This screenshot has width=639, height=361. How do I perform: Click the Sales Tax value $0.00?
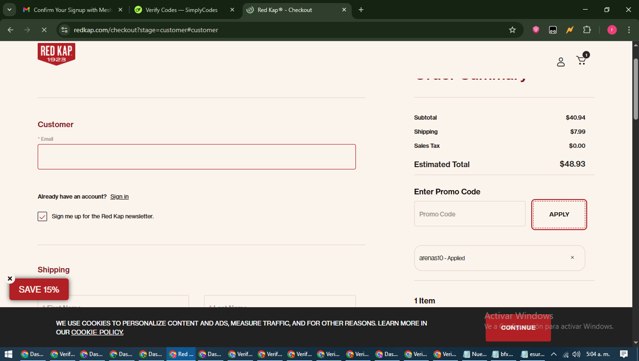point(577,145)
